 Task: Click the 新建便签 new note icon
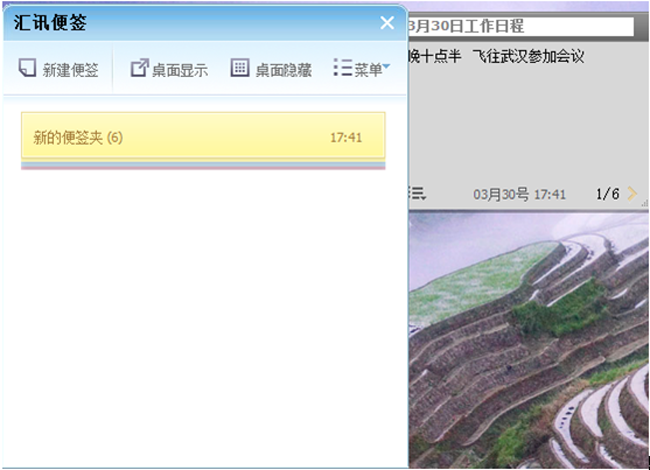tap(27, 68)
